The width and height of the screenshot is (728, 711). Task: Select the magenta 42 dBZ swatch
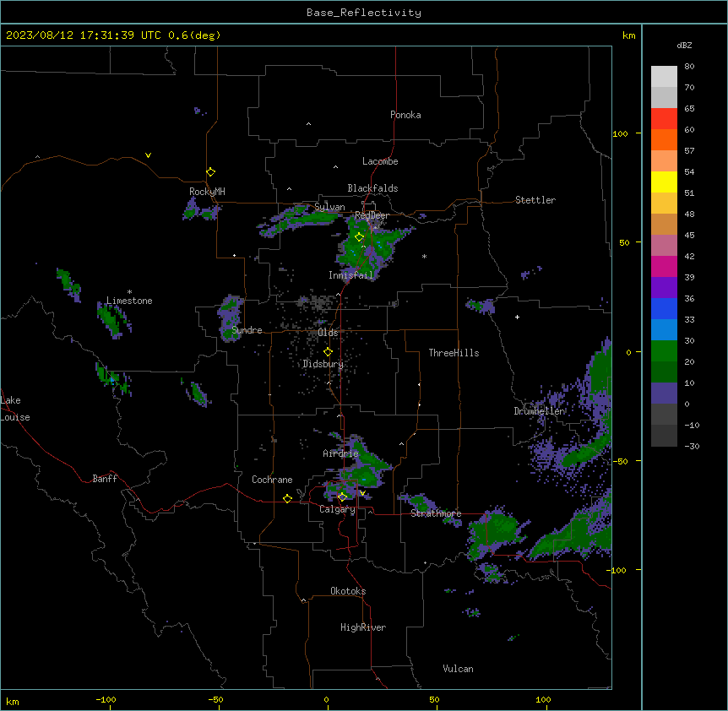664,266
